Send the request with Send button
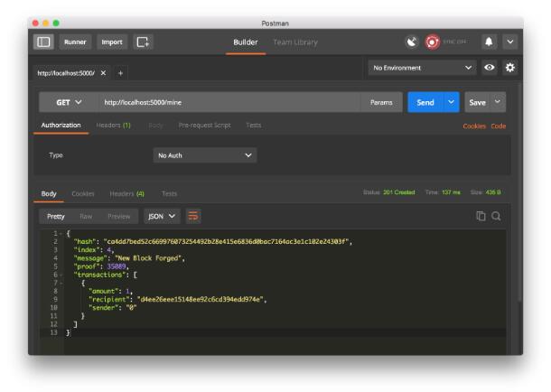 tap(425, 102)
